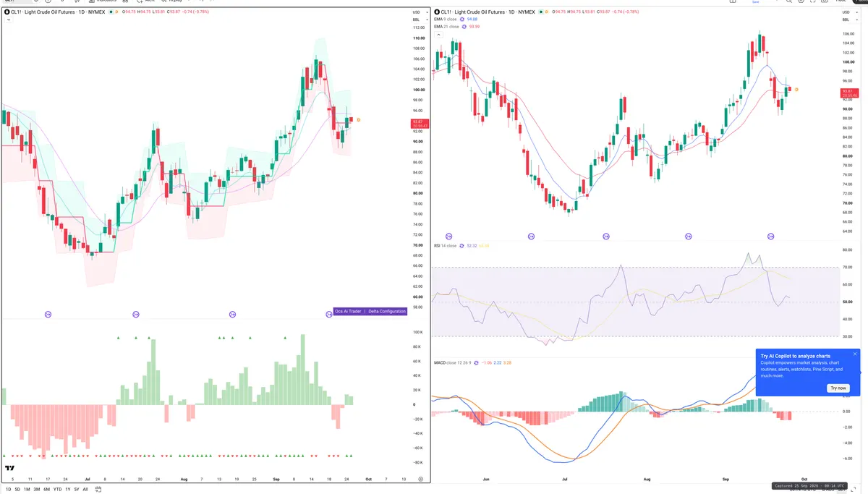Viewport: 868px width, 494px height.
Task: Click the Sep label on left time axis
Action: (276, 479)
